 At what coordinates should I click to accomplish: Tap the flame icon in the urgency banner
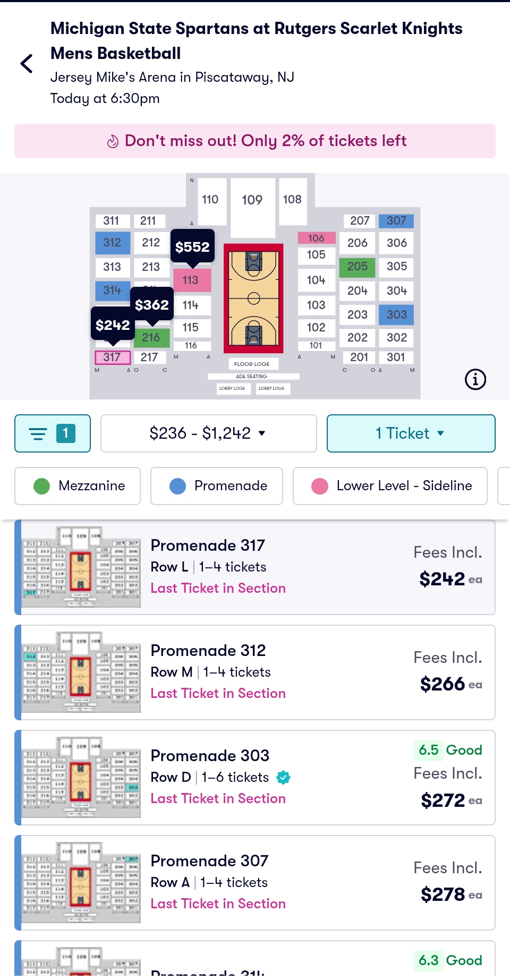click(x=113, y=141)
